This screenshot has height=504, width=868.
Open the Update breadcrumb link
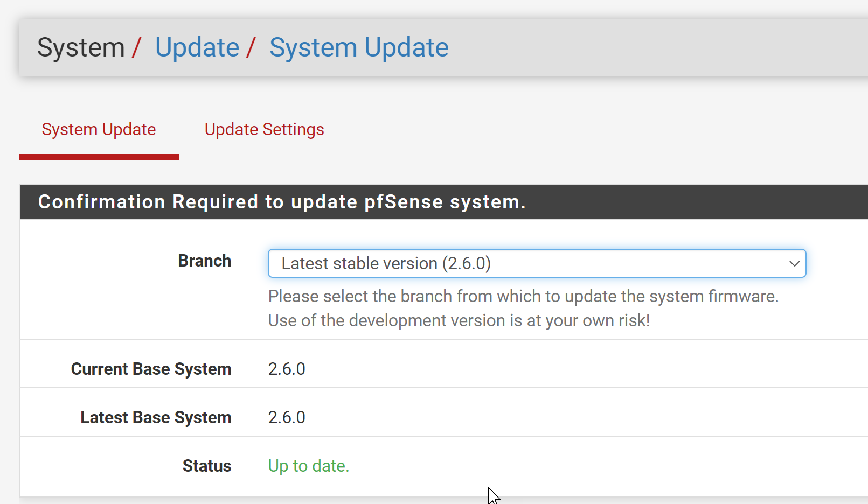pos(197,47)
